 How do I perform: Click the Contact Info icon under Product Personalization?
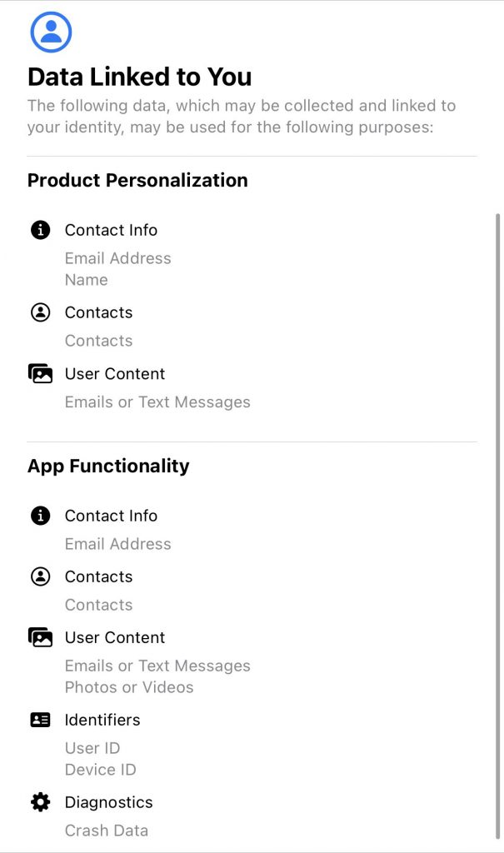pos(39,230)
